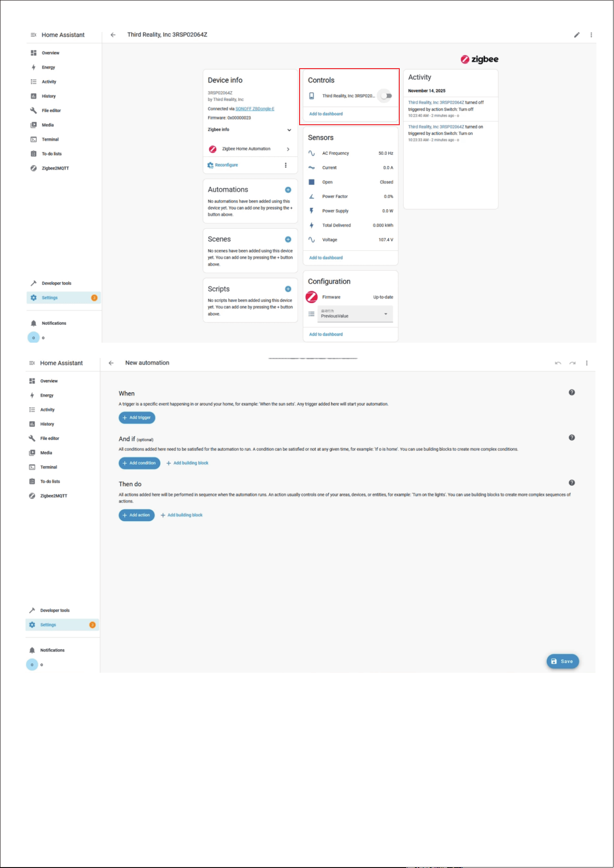Click Add to dashboard under Sensors
Screen dimensions: 614x868
pyautogui.click(x=326, y=258)
